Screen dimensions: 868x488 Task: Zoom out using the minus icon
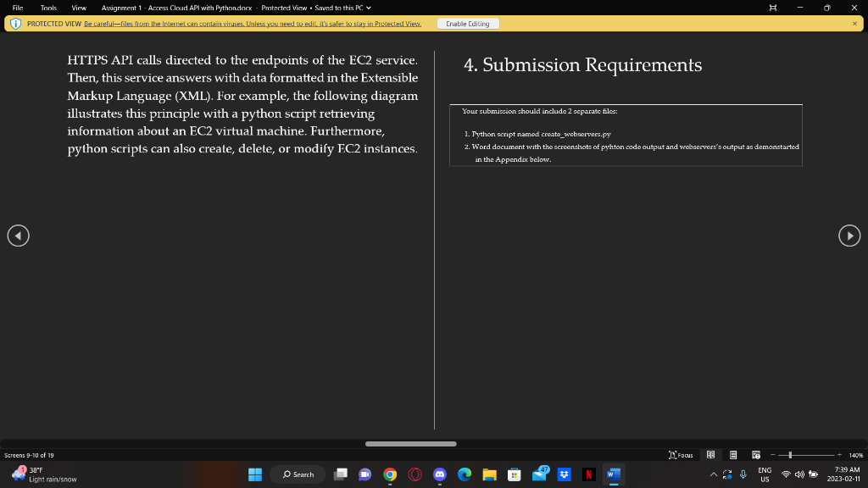click(772, 454)
